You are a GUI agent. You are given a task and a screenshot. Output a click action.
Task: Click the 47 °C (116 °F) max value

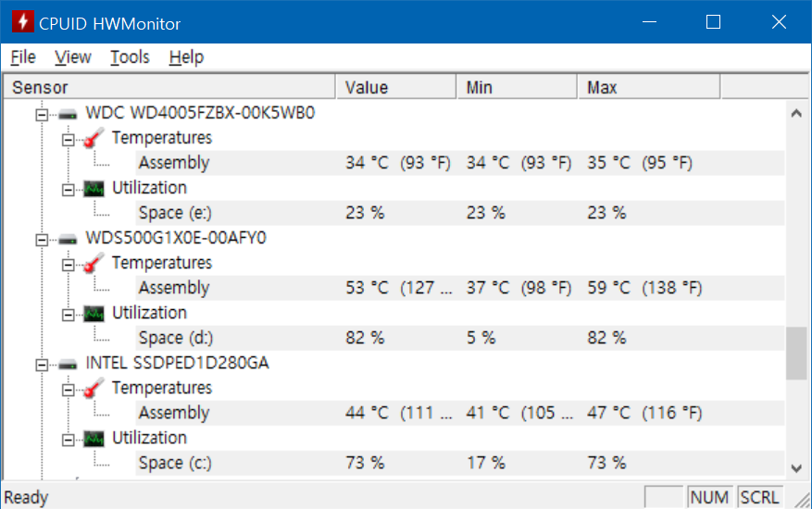pyautogui.click(x=644, y=413)
